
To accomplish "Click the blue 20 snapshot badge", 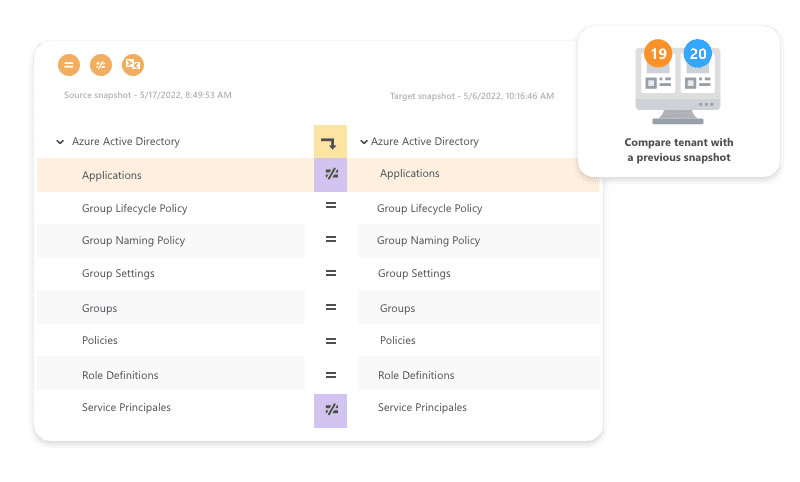I will tap(697, 53).
